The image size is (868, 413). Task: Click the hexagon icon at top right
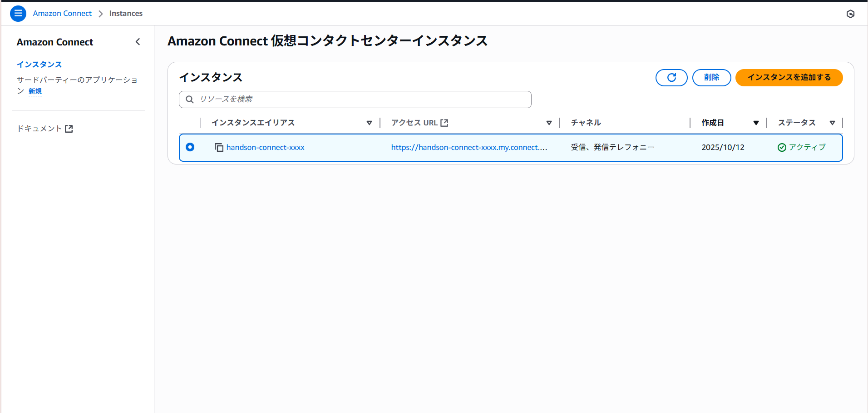coord(850,14)
